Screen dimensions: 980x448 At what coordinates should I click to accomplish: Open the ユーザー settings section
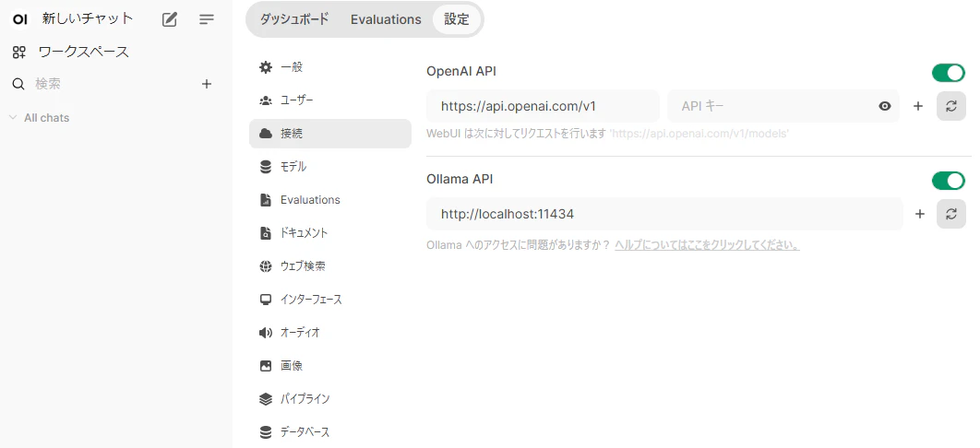pos(330,100)
